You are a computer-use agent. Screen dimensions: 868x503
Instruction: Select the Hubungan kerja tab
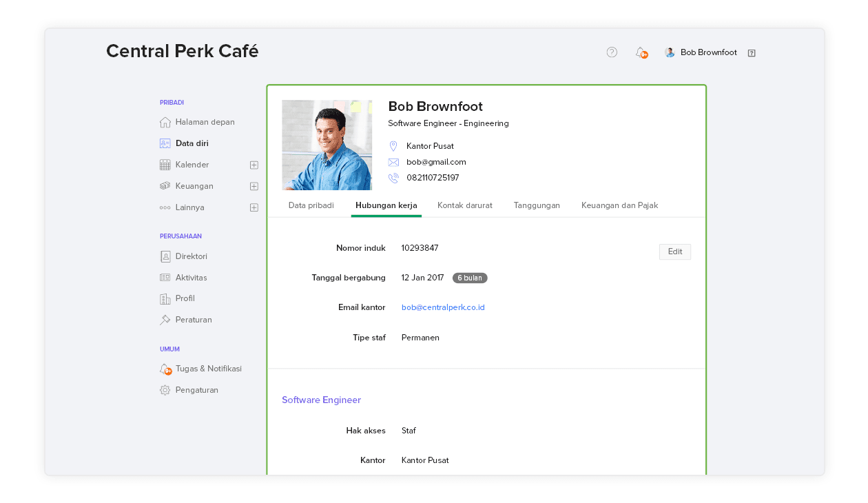[386, 205]
